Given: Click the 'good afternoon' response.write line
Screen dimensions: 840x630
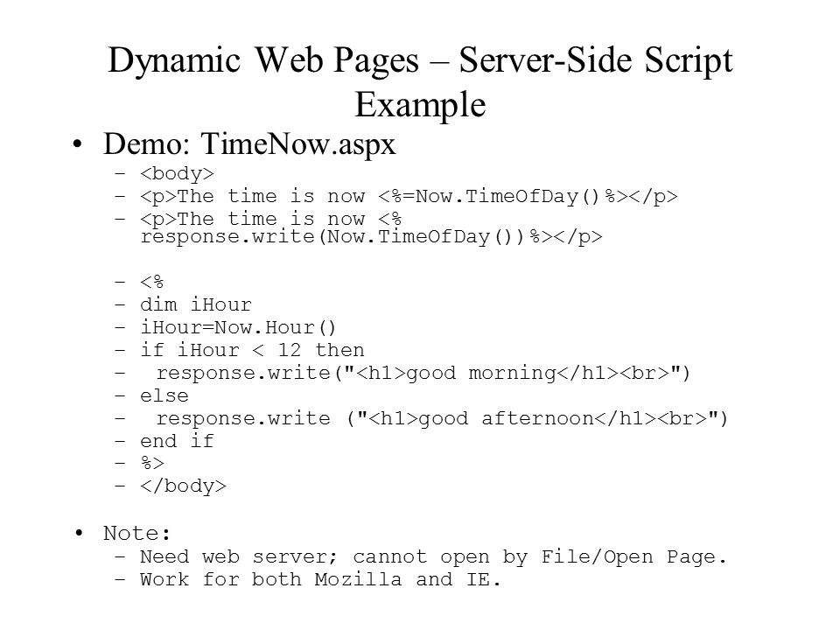Looking at the screenshot, I should point(442,418).
